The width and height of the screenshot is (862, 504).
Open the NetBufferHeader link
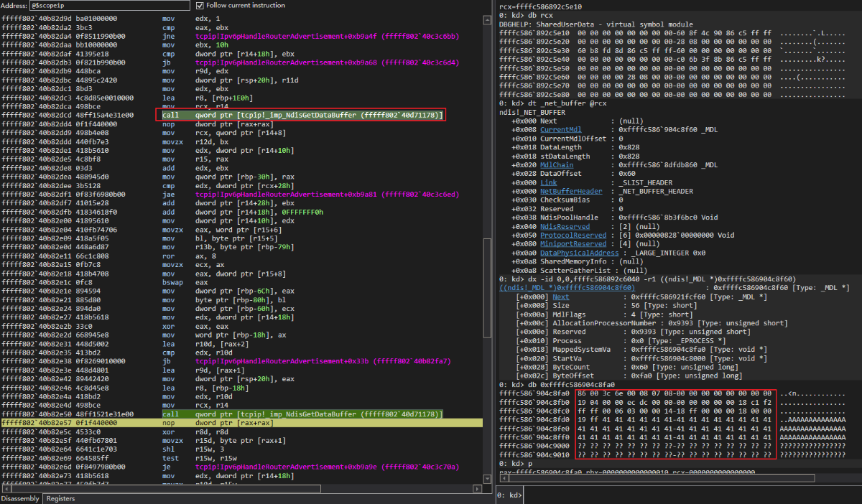(571, 192)
